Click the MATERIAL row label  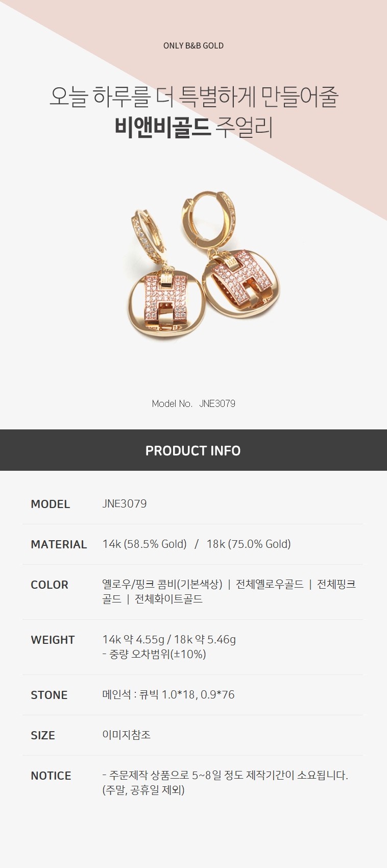tap(59, 544)
